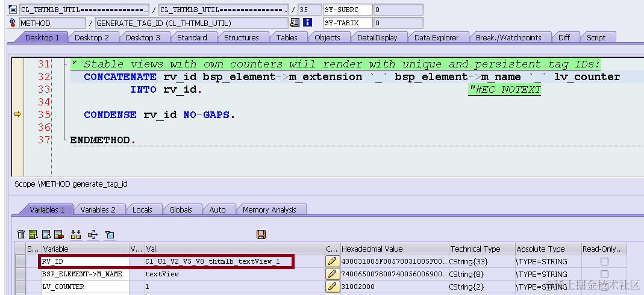Click the program source icon left of CL_THTMLB_UTIL field
Screen dimensions: 644x295
(x=13, y=10)
